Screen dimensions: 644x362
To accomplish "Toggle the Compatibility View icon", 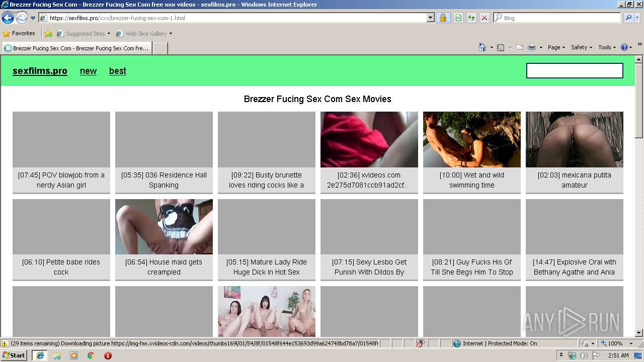I will click(x=458, y=18).
